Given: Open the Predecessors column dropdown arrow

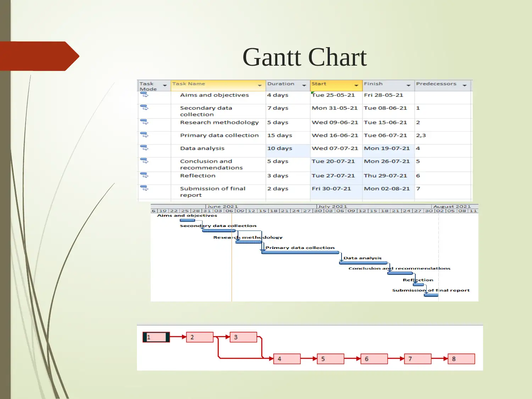Looking at the screenshot, I should click(465, 85).
